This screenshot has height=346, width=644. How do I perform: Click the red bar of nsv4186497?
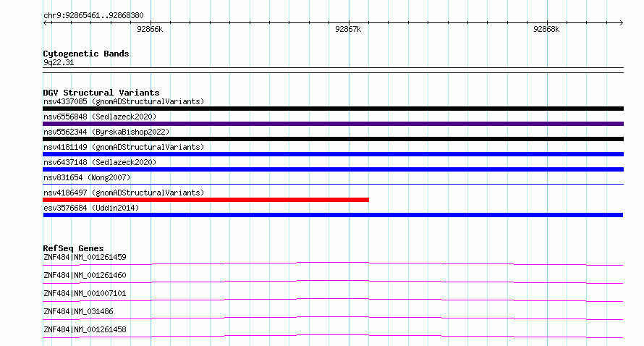pyautogui.click(x=206, y=200)
